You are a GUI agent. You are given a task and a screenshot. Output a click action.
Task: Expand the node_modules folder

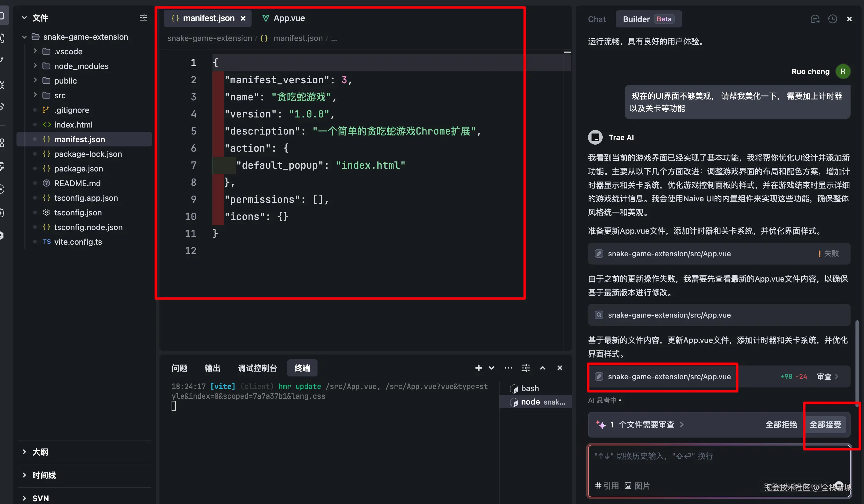[81, 66]
